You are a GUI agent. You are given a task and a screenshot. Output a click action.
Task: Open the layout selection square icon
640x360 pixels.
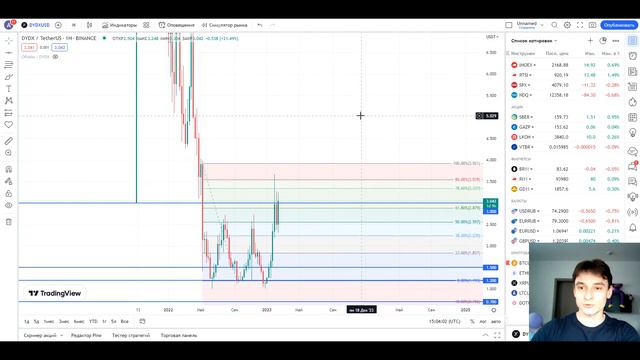[509, 25]
